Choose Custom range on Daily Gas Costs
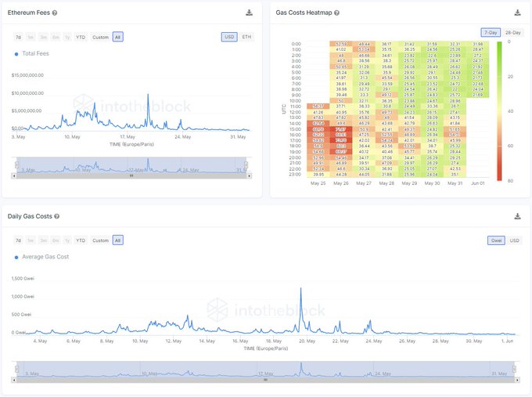Viewport: 532px width, 397px height. coord(100,240)
